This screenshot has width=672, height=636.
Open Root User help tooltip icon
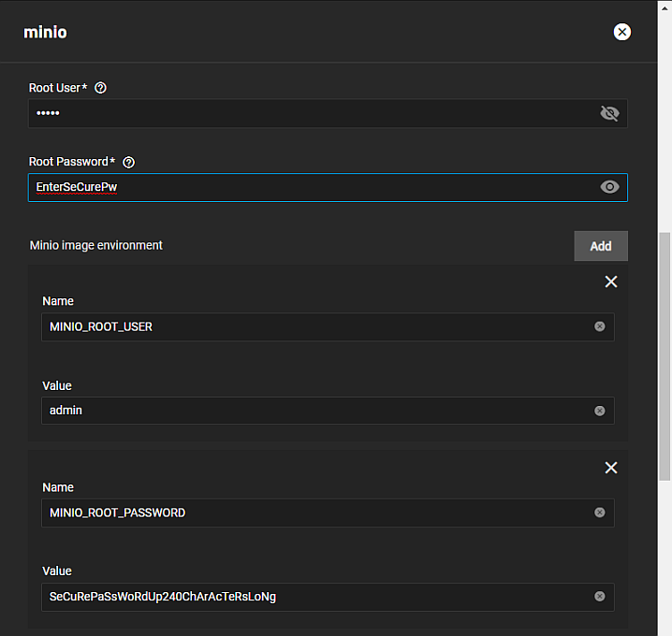coord(101,88)
